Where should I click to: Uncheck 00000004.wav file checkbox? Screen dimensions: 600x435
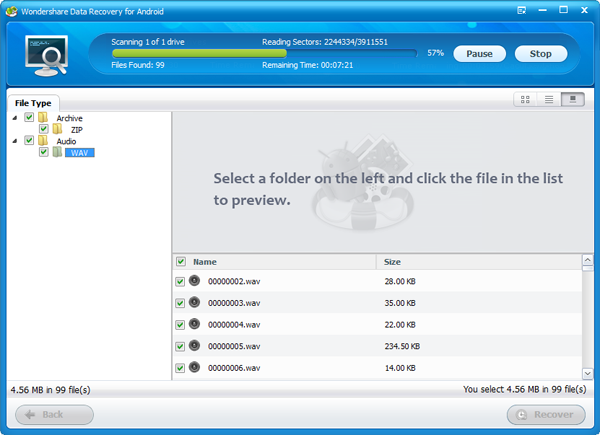[x=180, y=325]
